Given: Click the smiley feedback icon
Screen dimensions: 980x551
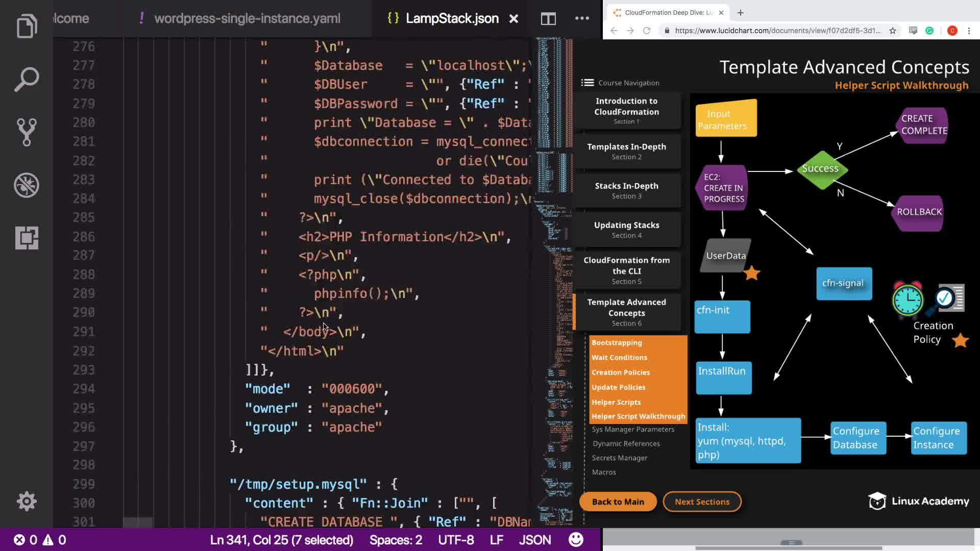Looking at the screenshot, I should [x=576, y=540].
